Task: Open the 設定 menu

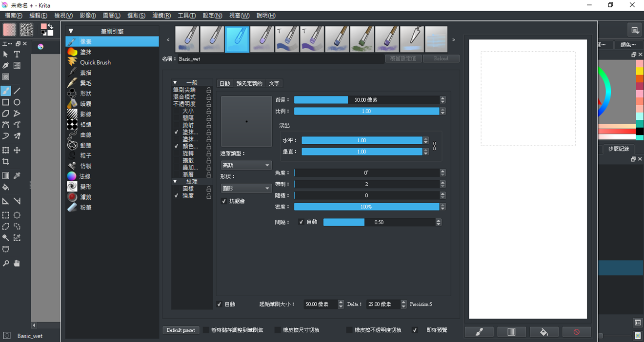Action: point(212,16)
